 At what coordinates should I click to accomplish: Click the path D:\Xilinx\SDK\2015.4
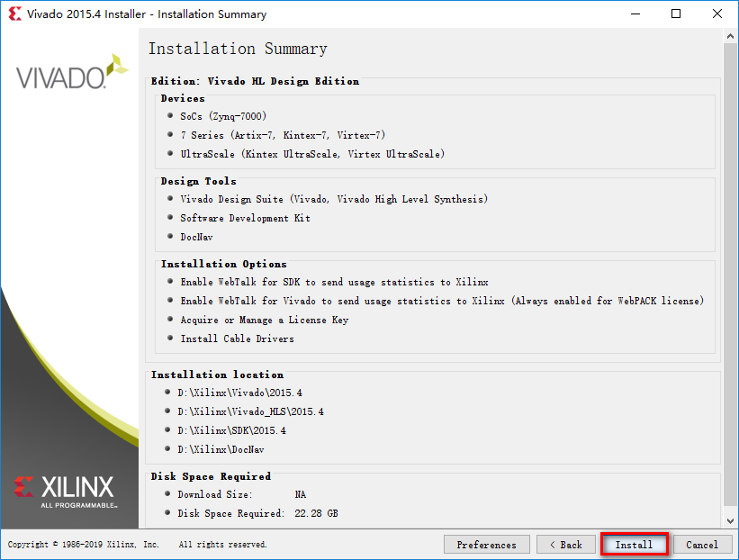click(x=231, y=431)
